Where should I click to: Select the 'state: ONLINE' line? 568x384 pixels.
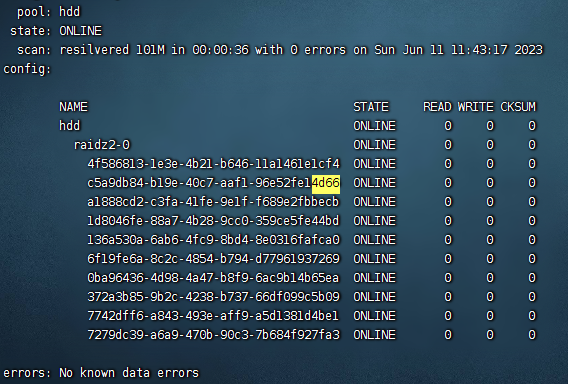click(56, 31)
